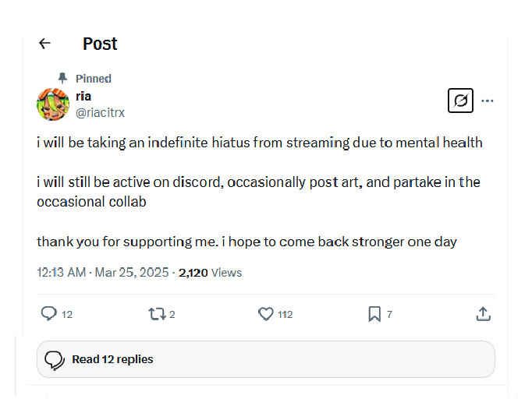Bookmark this post
Image resolution: width=532 pixels, height=399 pixels.
point(374,313)
